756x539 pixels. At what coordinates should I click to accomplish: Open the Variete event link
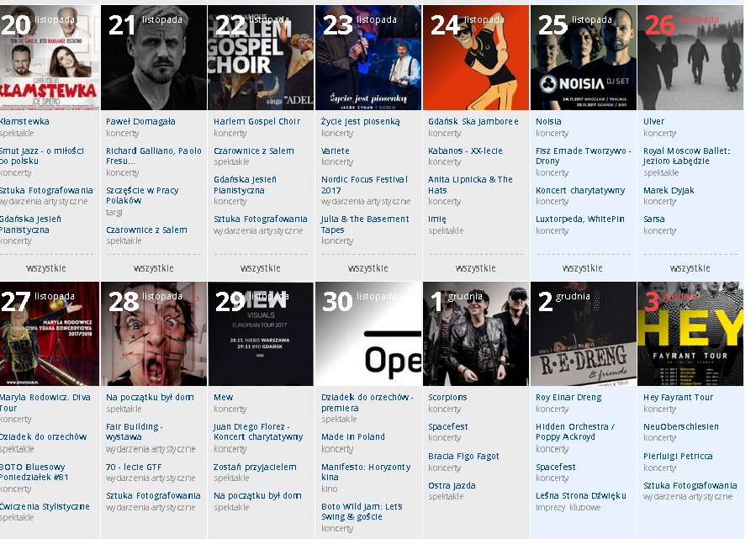(x=335, y=151)
